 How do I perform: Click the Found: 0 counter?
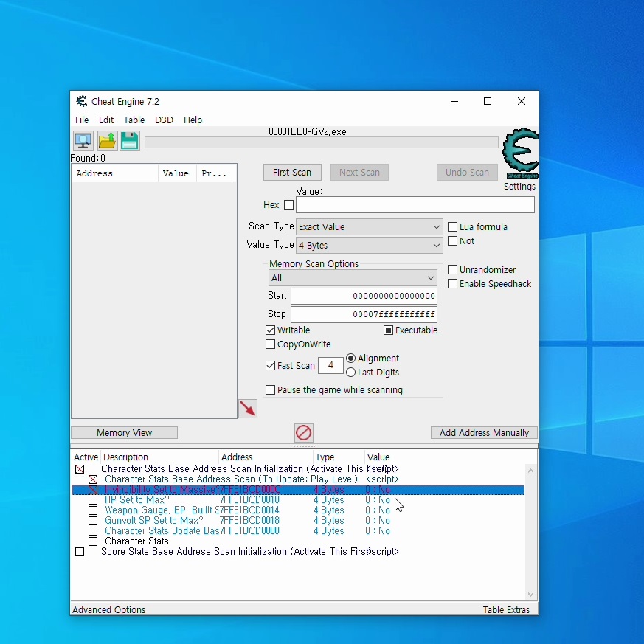pos(88,158)
